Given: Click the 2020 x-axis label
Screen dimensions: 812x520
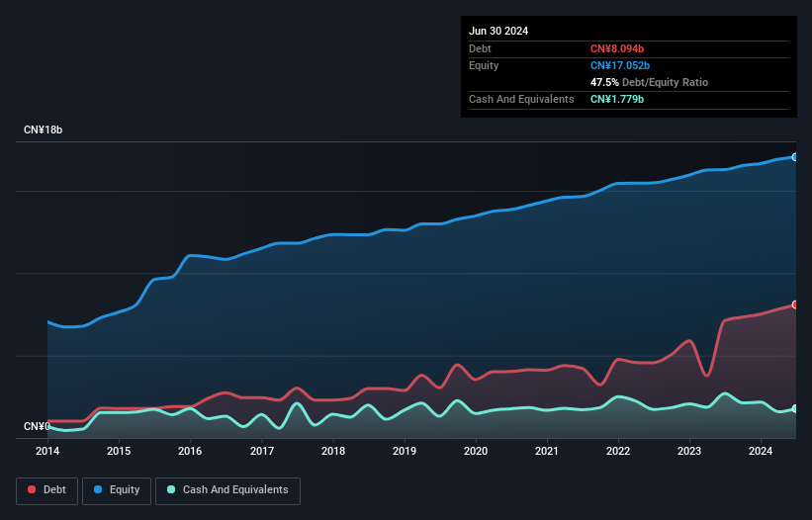Looking at the screenshot, I should pyautogui.click(x=476, y=451).
